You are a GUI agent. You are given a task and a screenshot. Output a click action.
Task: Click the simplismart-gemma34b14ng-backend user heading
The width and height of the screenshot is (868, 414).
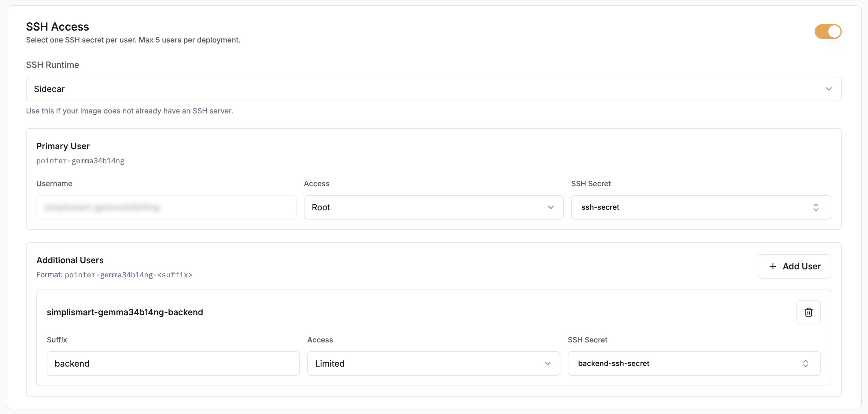point(125,312)
